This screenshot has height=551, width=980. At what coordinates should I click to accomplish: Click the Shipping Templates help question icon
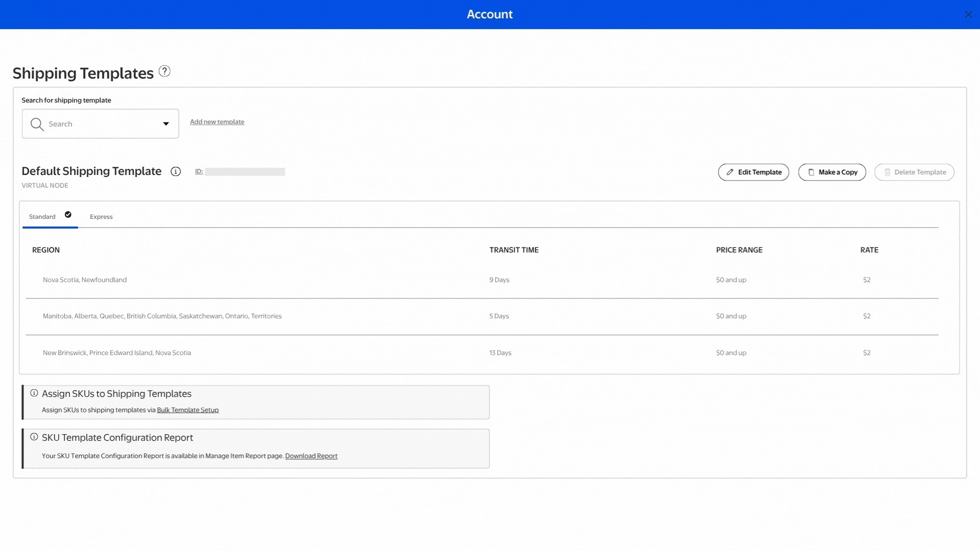(164, 71)
